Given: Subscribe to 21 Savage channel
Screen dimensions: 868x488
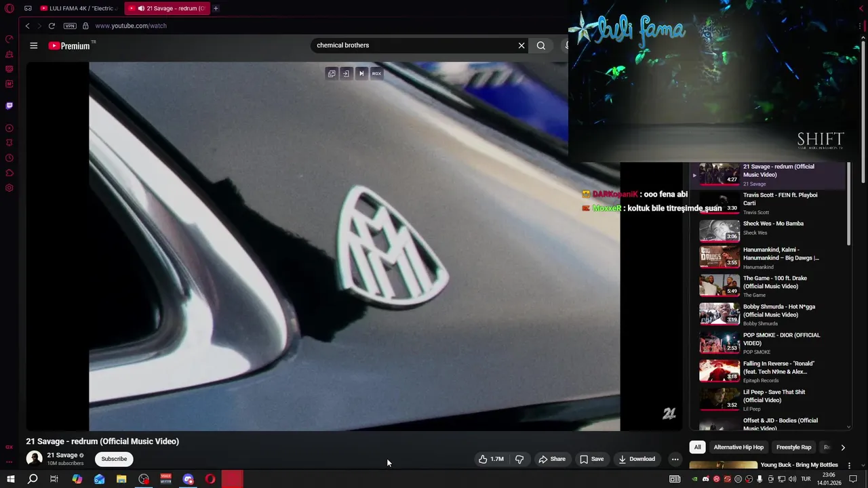Looking at the screenshot, I should [x=114, y=459].
